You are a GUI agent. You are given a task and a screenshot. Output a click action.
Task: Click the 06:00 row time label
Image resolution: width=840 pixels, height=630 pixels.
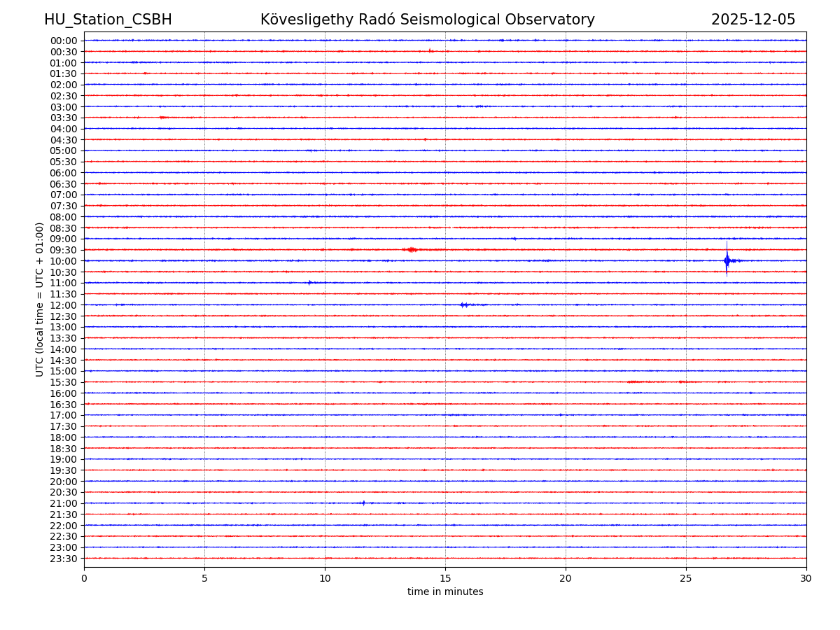[64, 173]
